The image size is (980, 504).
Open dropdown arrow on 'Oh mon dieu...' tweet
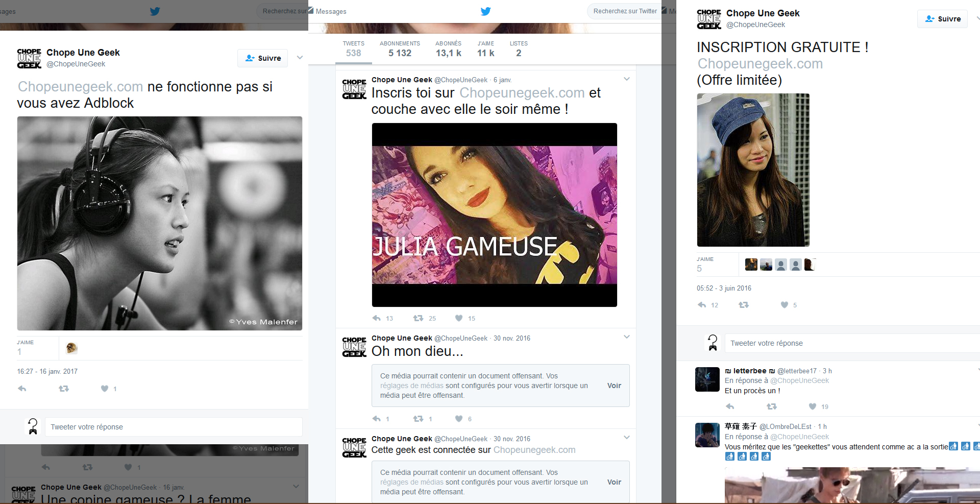pos(627,337)
